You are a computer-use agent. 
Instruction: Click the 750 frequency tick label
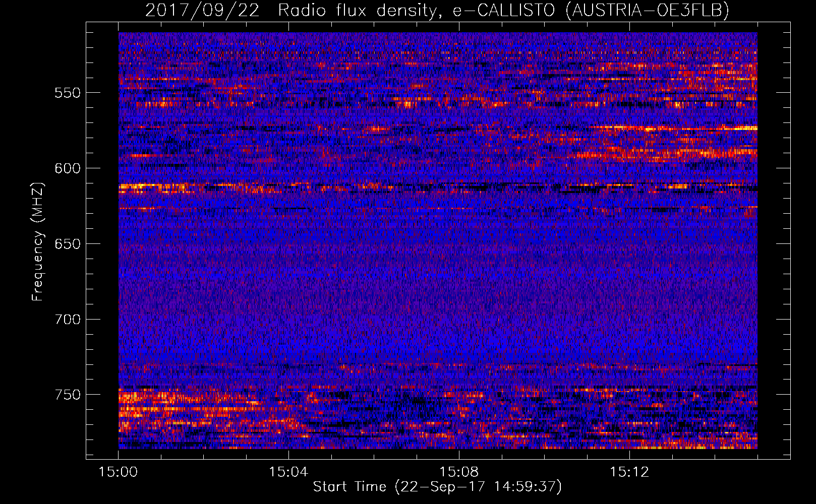tap(68, 395)
